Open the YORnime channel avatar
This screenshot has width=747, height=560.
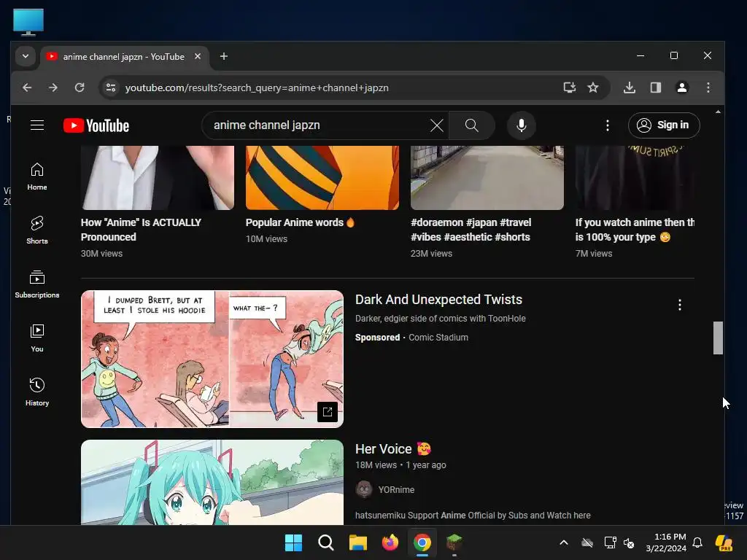coord(365,489)
